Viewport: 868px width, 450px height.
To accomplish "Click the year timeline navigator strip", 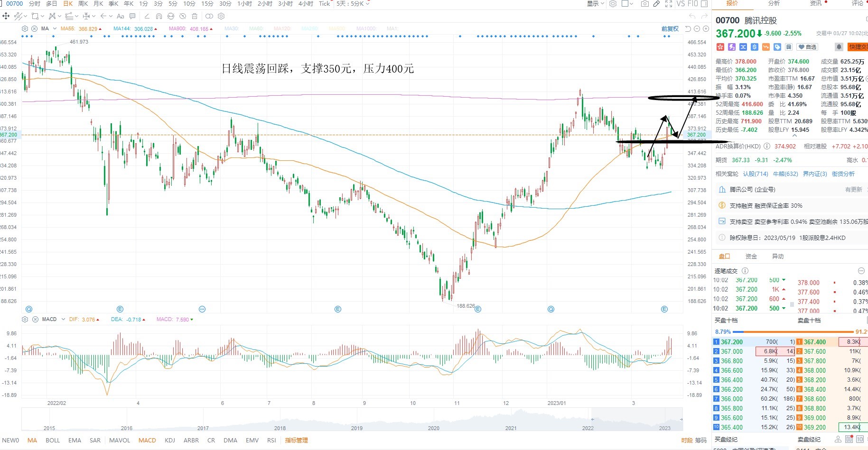I will click(x=352, y=420).
